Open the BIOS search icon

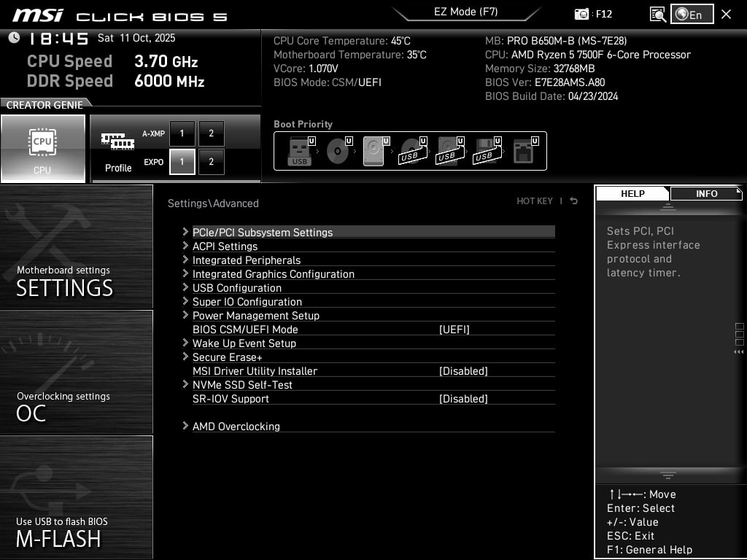657,15
